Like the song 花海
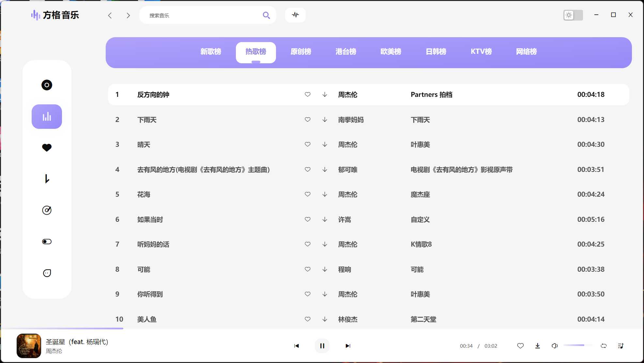Image resolution: width=644 pixels, height=363 pixels. pos(307,194)
